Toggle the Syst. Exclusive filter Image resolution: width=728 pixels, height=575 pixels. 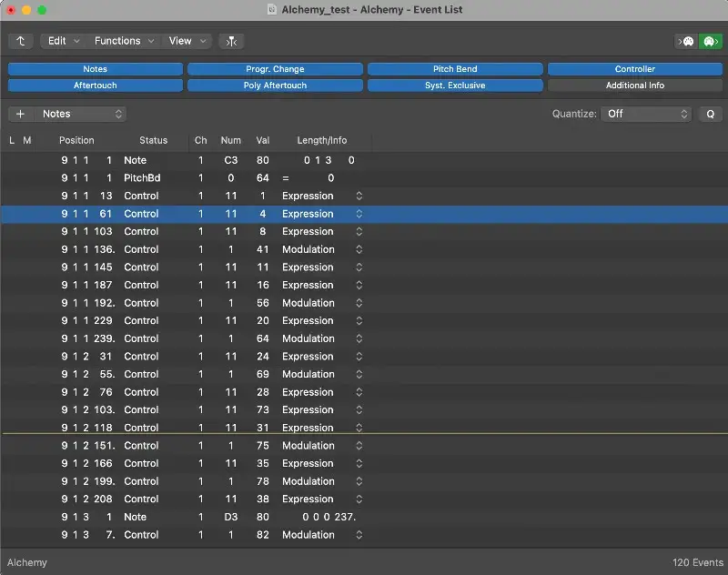tap(455, 86)
